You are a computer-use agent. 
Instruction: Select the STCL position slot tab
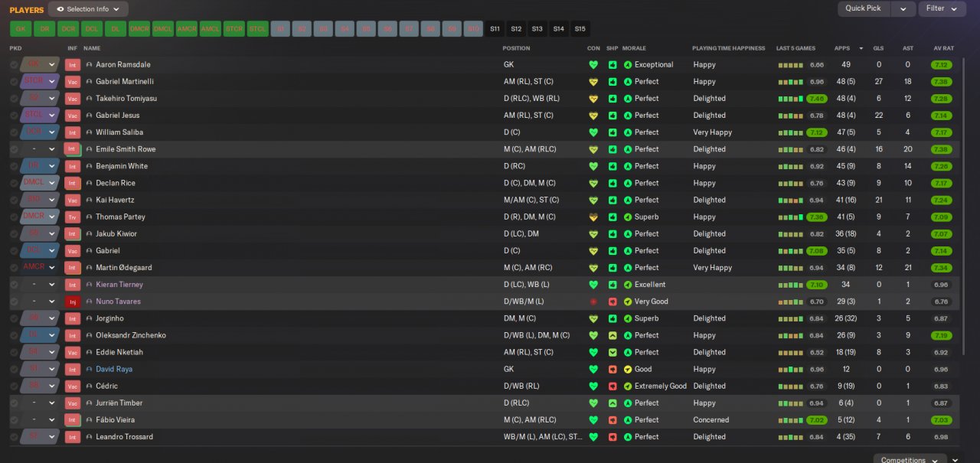point(258,29)
